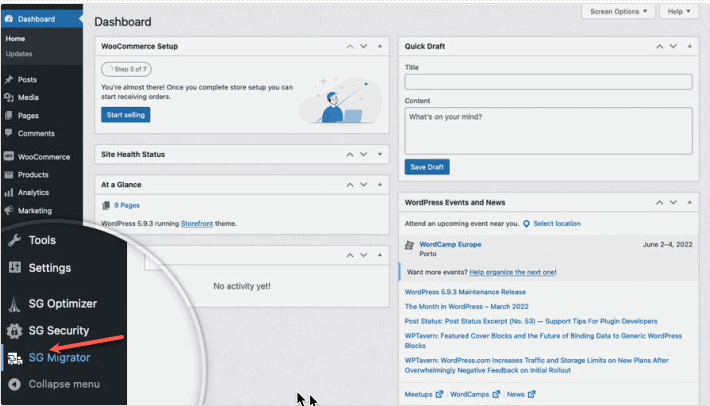Click the Dashboard gauge icon in sidebar
Screen dimensions: 710x406
pos(9,19)
